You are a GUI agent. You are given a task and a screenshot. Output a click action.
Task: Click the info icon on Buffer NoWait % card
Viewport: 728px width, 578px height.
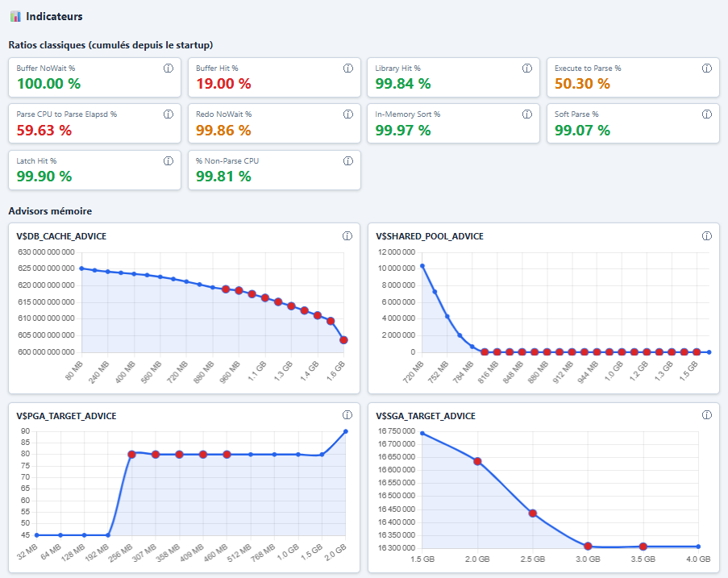(x=168, y=69)
